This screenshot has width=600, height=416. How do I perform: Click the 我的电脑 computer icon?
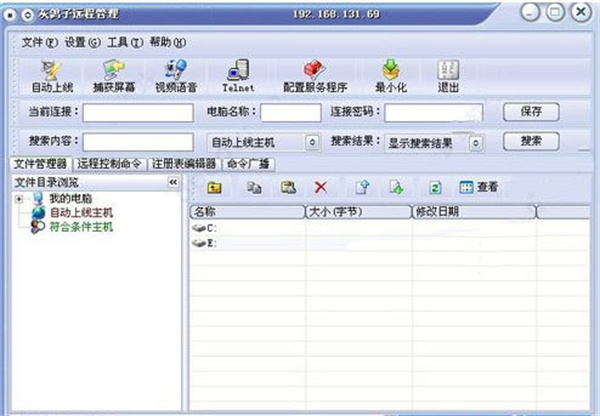tap(38, 198)
